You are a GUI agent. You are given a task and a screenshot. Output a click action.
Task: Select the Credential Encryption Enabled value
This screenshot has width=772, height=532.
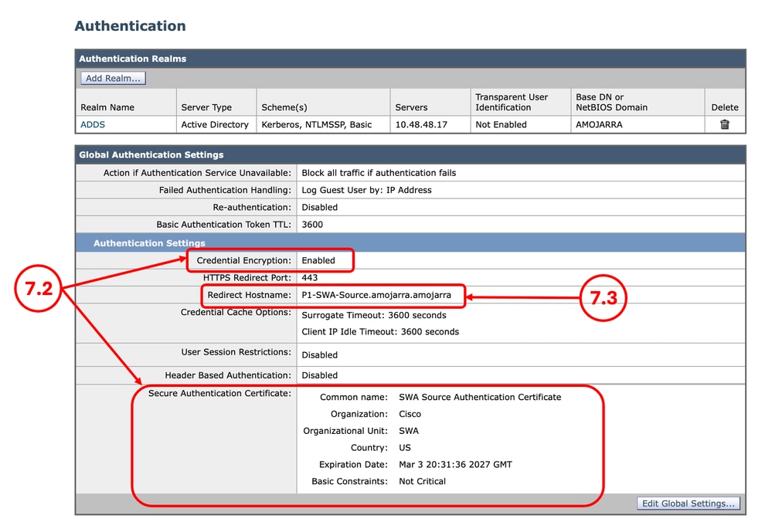tap(320, 260)
